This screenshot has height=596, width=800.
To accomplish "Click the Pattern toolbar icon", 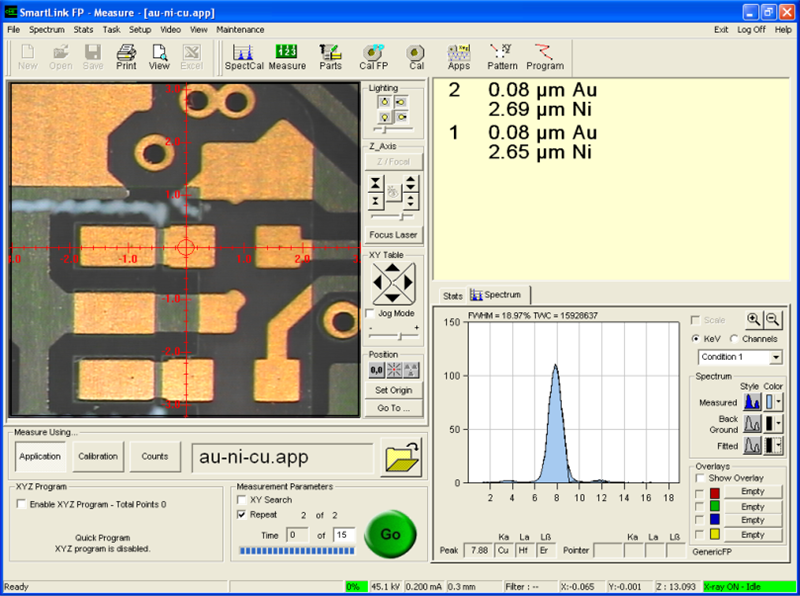I will click(502, 56).
